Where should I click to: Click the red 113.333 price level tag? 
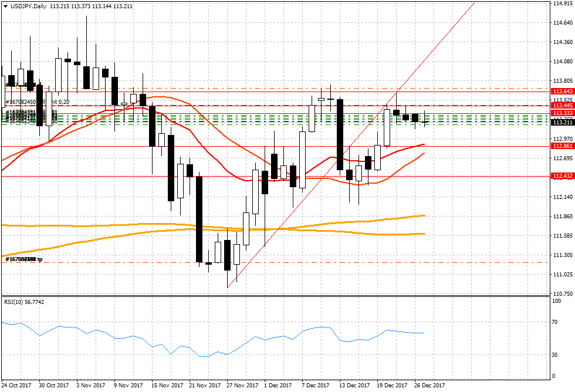click(563, 113)
